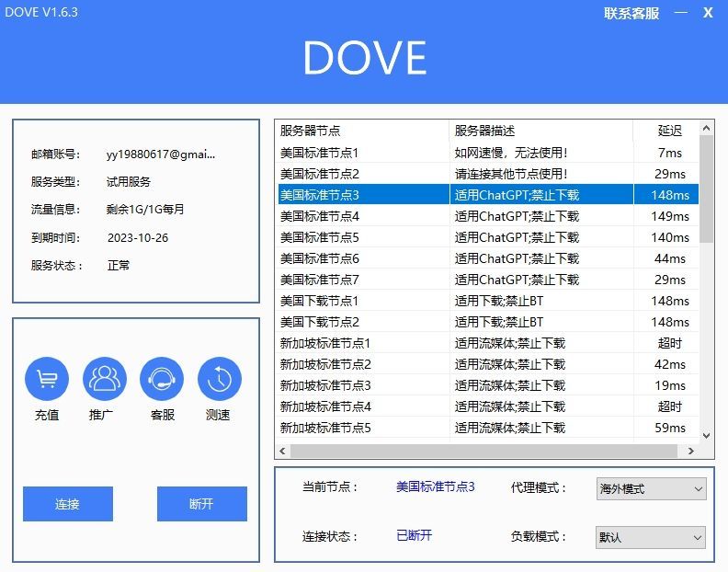728x572 pixels.
Task: Click the DOVE V1.6.3 title text
Action: 41,12
